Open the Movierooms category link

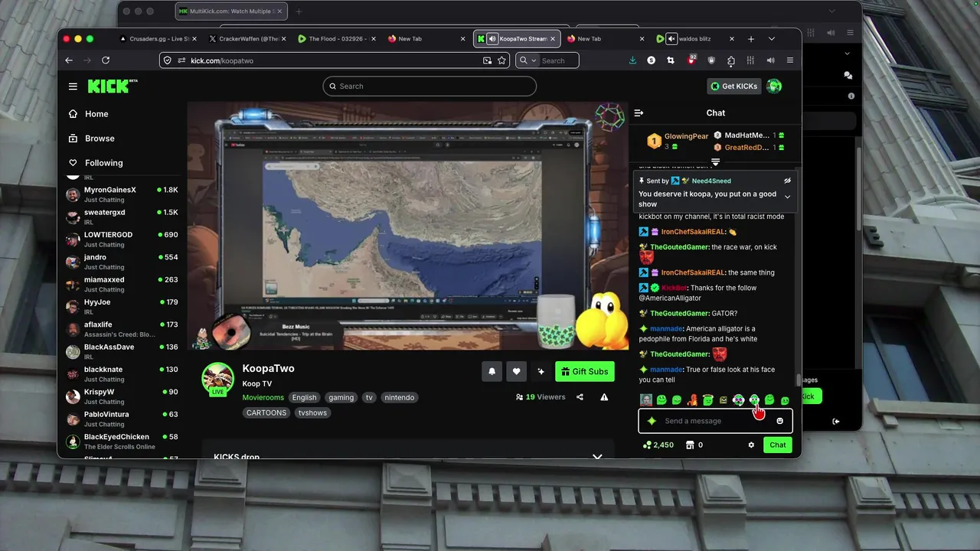click(263, 397)
